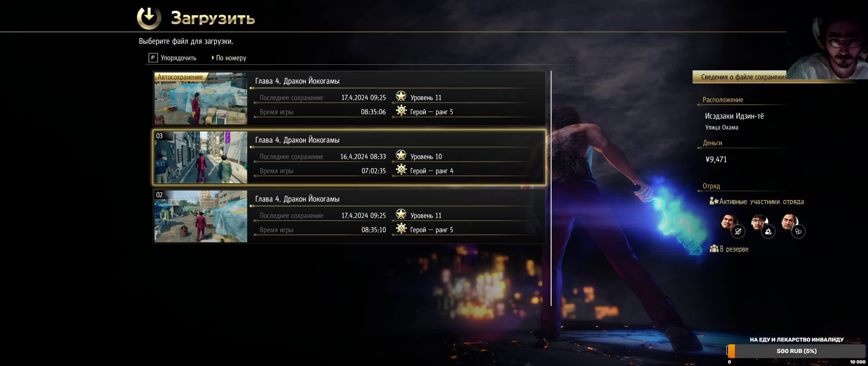The image size is (868, 366).
Task: Click the 500 RUB donation progress bar
Action: pyautogui.click(x=796, y=351)
